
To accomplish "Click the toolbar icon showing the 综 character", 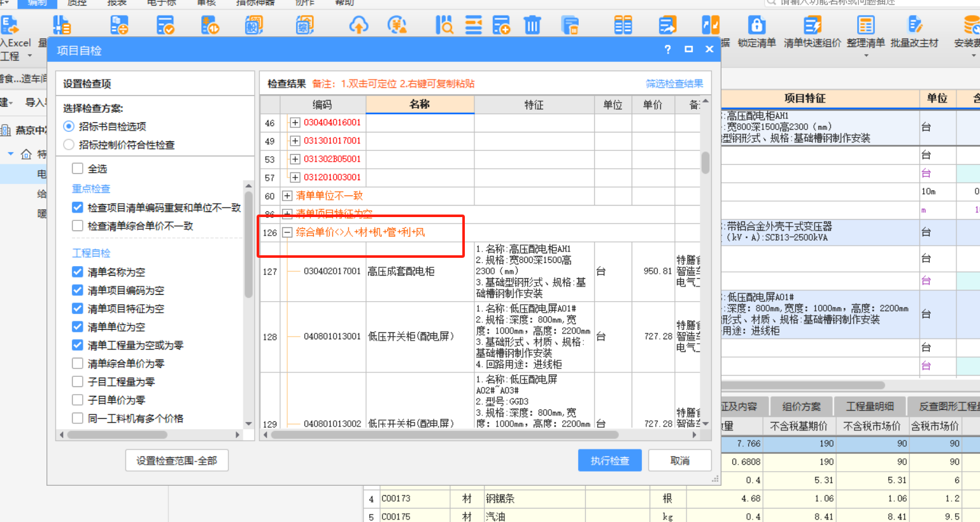I will click(x=304, y=25).
